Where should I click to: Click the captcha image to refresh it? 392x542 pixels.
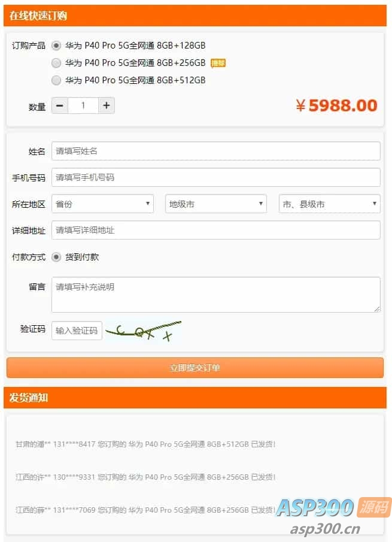[x=143, y=331]
